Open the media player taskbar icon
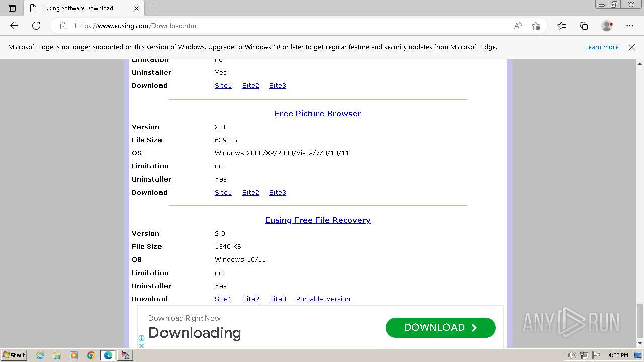This screenshot has height=362, width=644. coord(74,355)
